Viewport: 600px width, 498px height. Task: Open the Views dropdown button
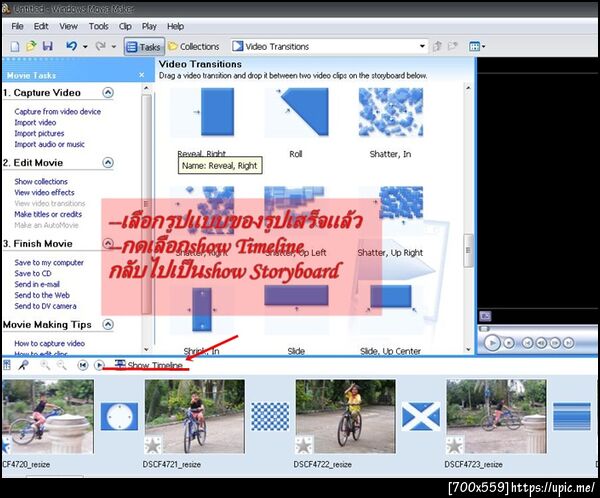click(477, 47)
